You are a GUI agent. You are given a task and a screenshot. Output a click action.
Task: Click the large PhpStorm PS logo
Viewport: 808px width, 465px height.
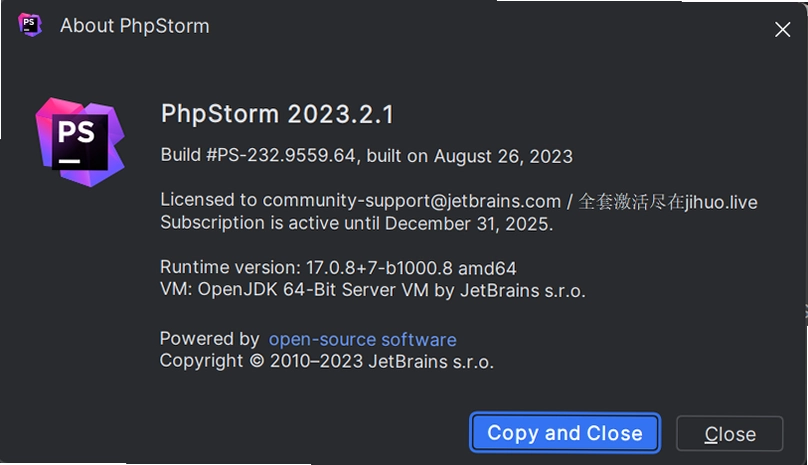click(80, 142)
